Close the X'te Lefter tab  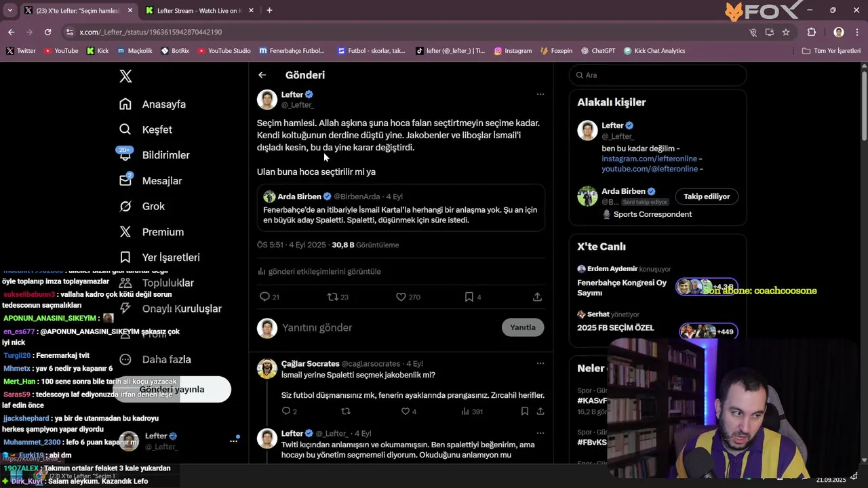(130, 10)
